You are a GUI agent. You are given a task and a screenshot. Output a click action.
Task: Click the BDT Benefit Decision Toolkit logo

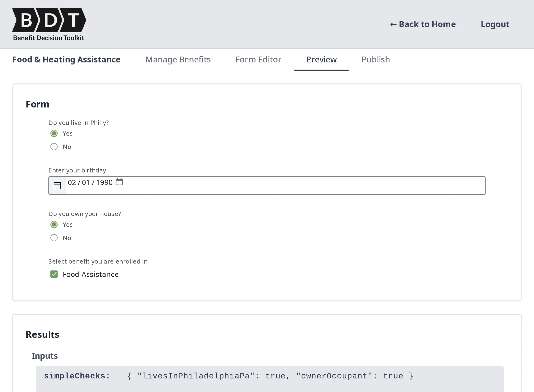[49, 24]
